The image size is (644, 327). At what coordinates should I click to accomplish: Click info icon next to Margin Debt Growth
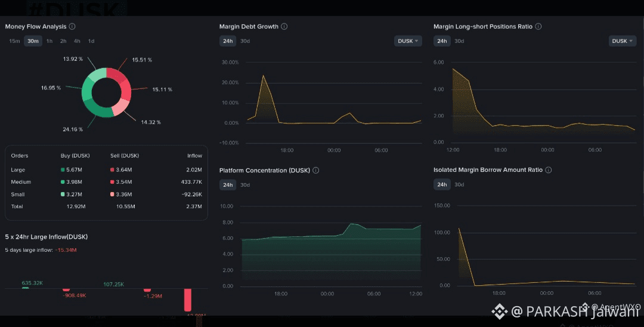(x=284, y=26)
